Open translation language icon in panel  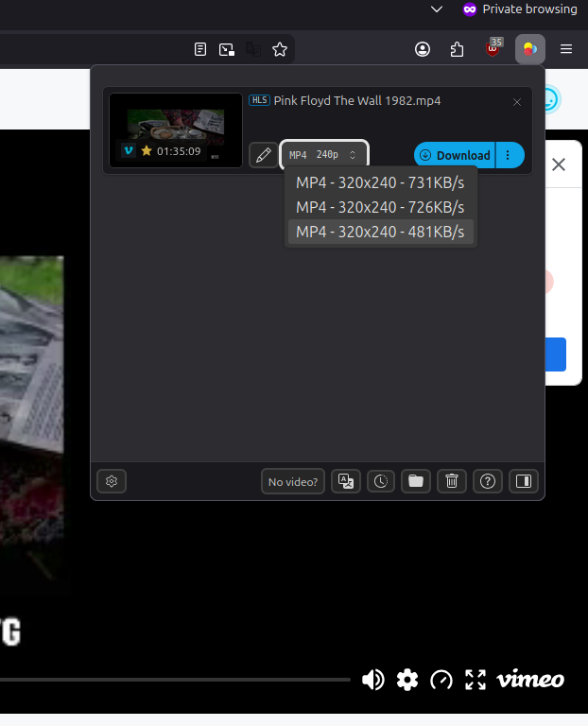346,481
